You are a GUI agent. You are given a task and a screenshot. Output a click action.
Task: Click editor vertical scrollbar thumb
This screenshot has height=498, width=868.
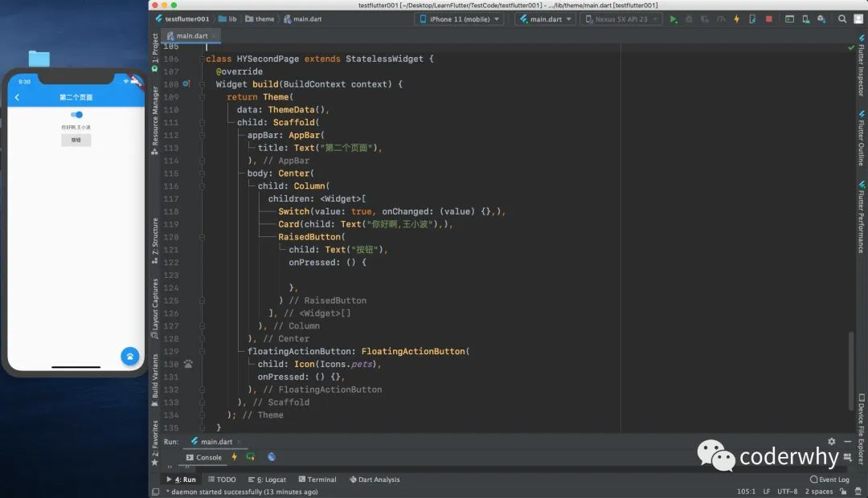(851, 371)
